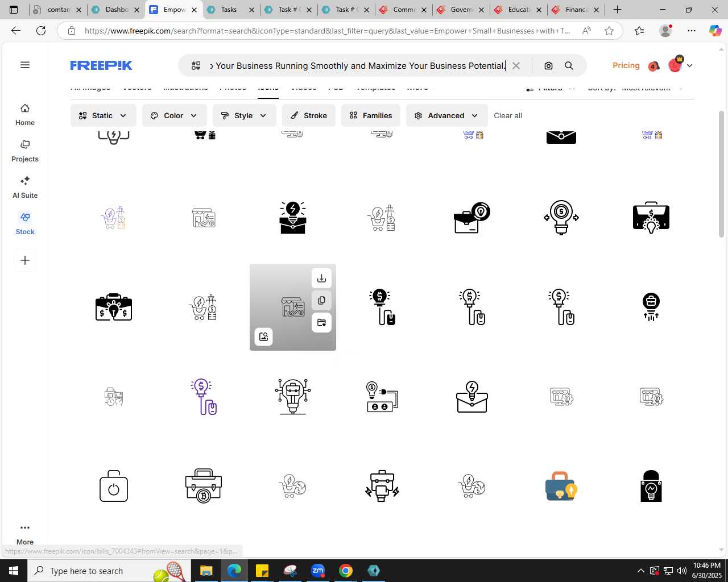Image resolution: width=728 pixels, height=582 pixels.
Task: Open File Explorer from the taskbar
Action: (206, 571)
